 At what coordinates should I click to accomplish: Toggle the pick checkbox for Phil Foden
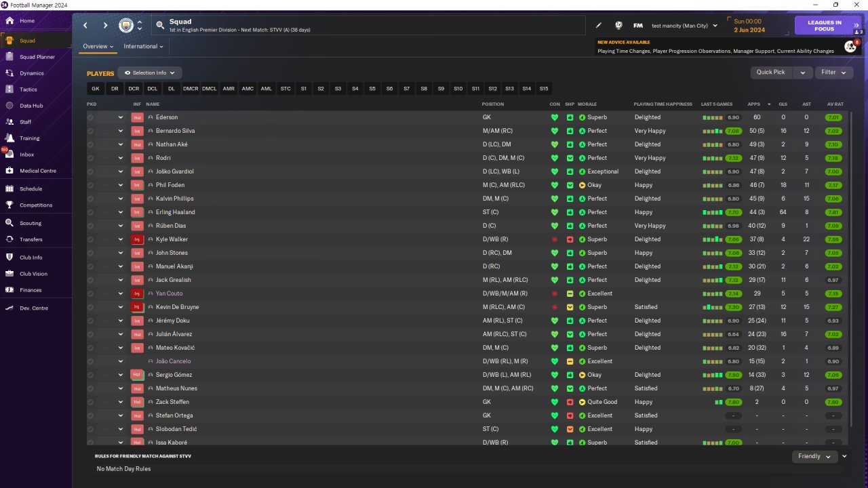pos(90,185)
